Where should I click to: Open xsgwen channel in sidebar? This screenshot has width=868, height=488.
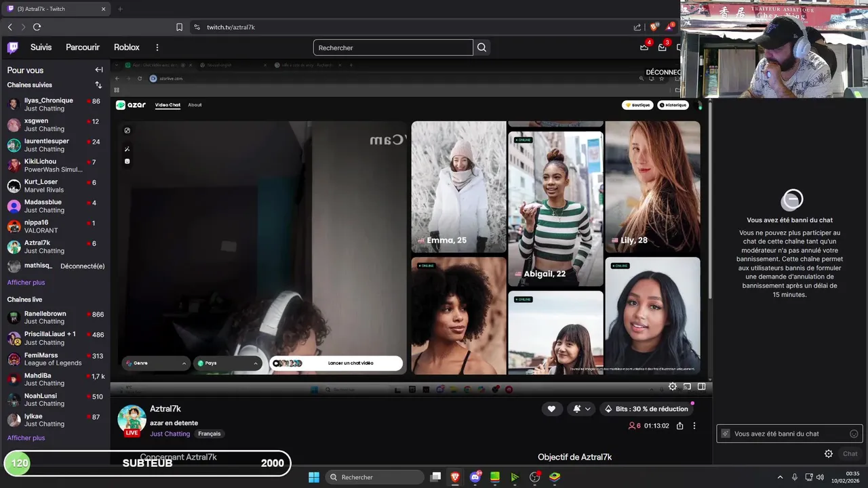(x=55, y=125)
